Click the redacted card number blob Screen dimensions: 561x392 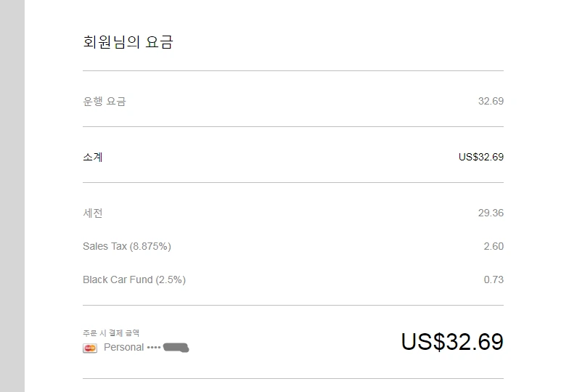click(176, 348)
